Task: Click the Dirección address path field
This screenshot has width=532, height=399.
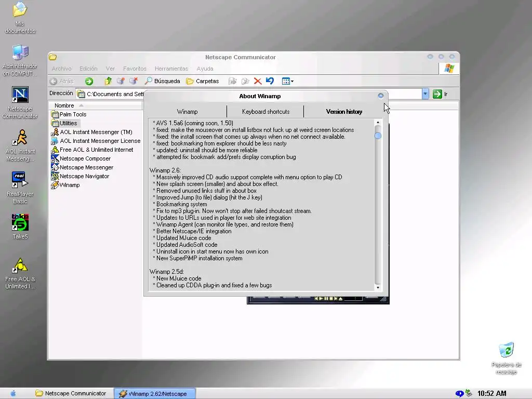Action: [110, 94]
